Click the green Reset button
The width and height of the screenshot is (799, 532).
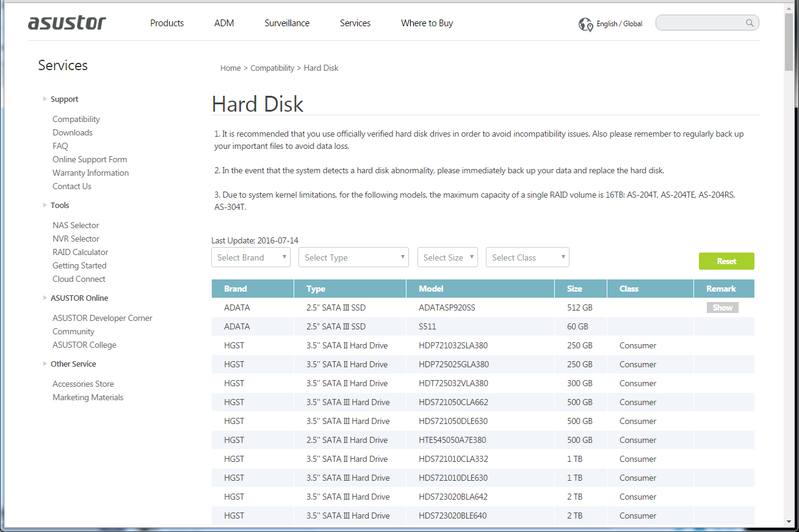[x=726, y=261]
